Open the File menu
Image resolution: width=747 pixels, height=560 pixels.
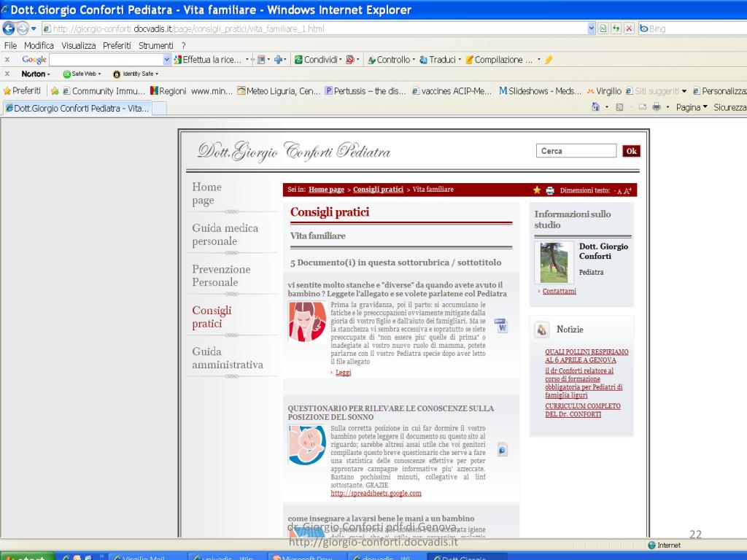pos(10,45)
